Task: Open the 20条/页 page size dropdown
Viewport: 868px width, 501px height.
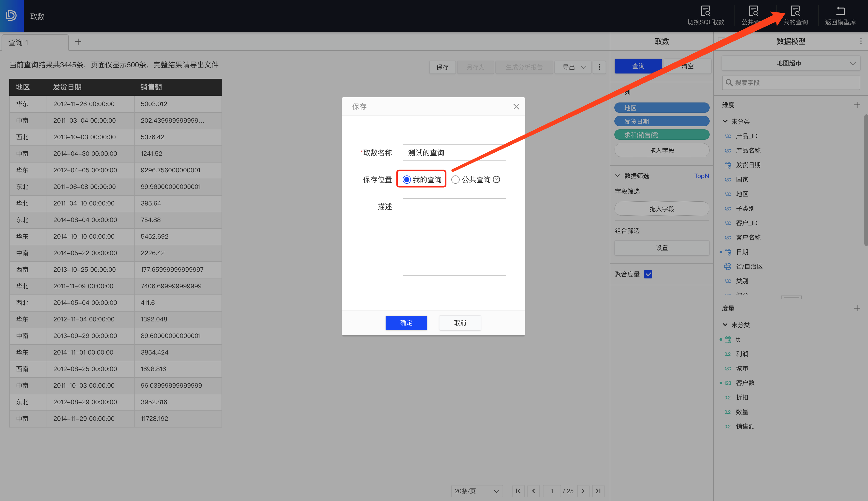Action: pyautogui.click(x=477, y=491)
